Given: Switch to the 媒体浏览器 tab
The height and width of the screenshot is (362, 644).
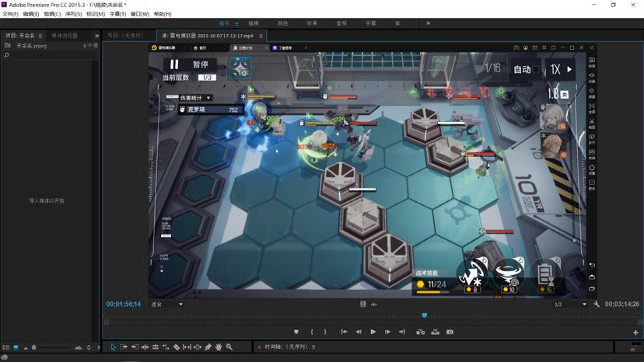Looking at the screenshot, I should point(65,36).
